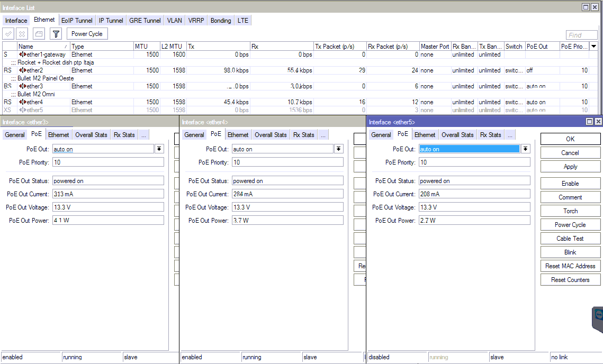Viewport: 603px width, 364px height.
Task: Select the ether1-gateway interface icon
Action: (x=23, y=54)
